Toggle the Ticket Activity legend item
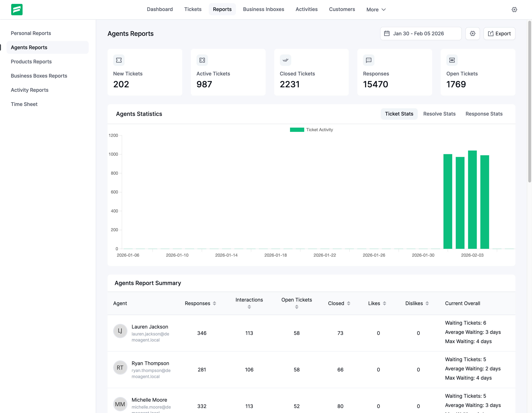 click(x=311, y=130)
